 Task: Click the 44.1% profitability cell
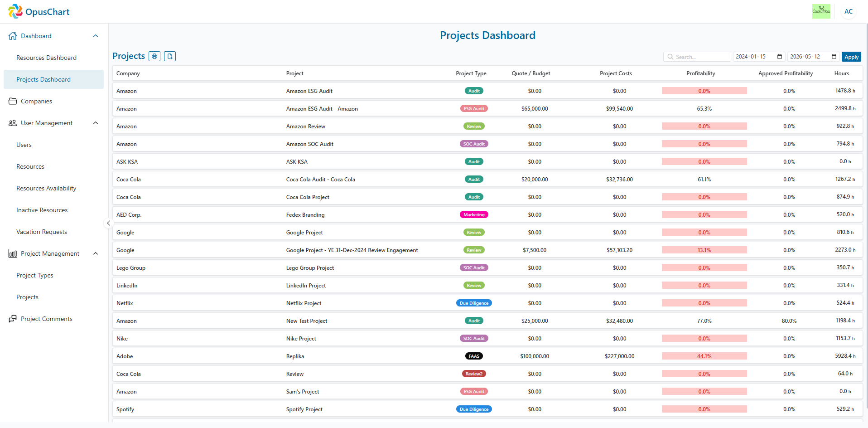704,356
